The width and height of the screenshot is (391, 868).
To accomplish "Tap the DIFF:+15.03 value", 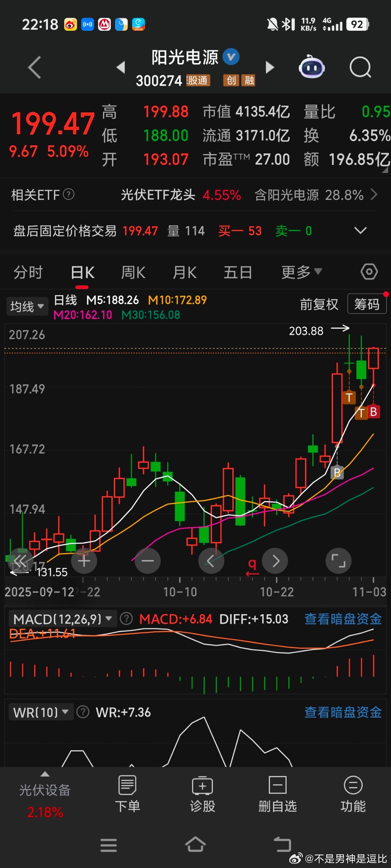I will [x=254, y=619].
